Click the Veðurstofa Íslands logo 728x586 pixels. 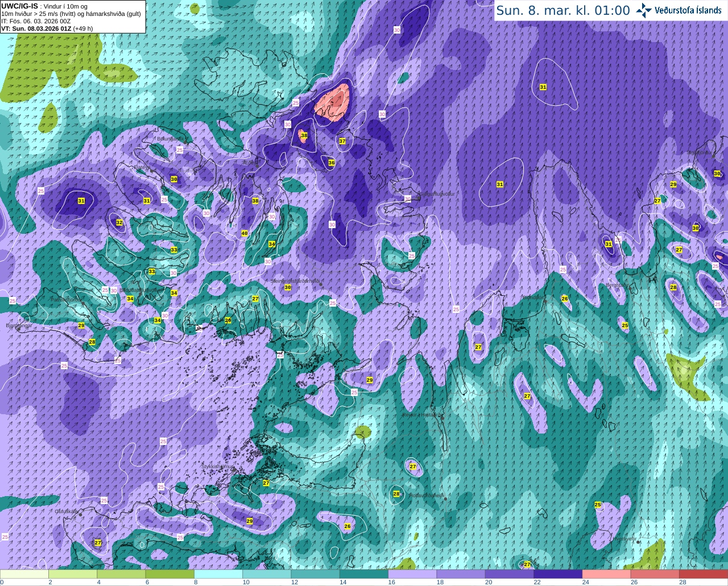pos(679,10)
